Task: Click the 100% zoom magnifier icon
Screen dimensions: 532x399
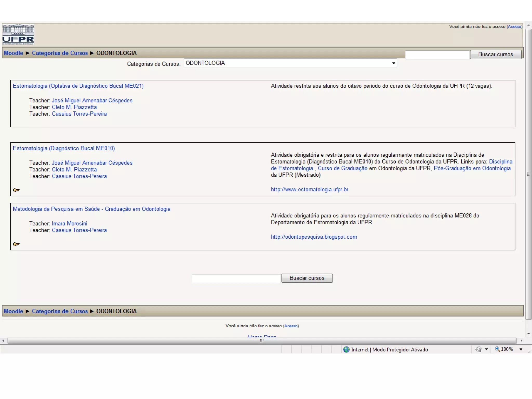Action: 497,349
